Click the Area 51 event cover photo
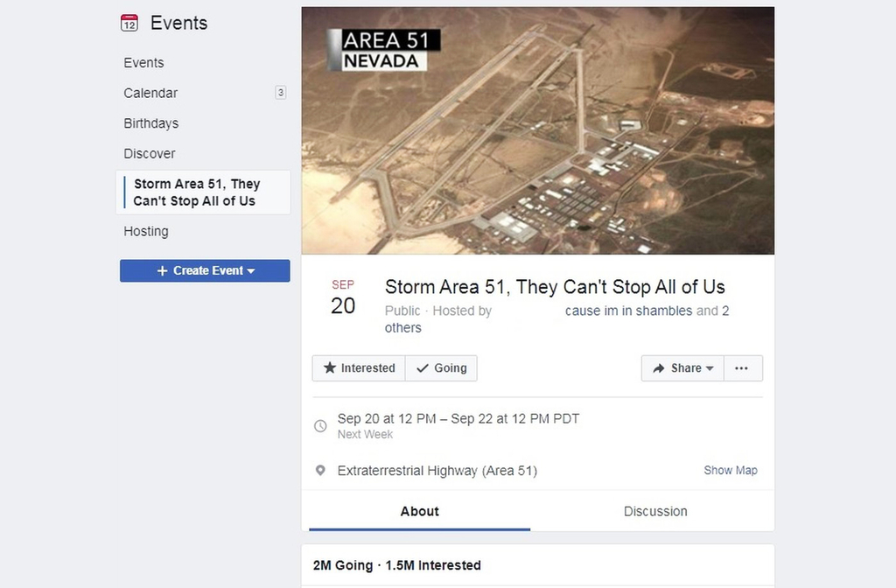This screenshot has width=896, height=588. (537, 129)
